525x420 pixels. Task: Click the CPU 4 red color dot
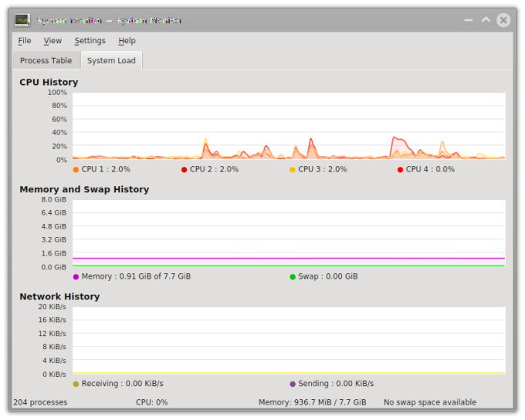[x=400, y=170]
